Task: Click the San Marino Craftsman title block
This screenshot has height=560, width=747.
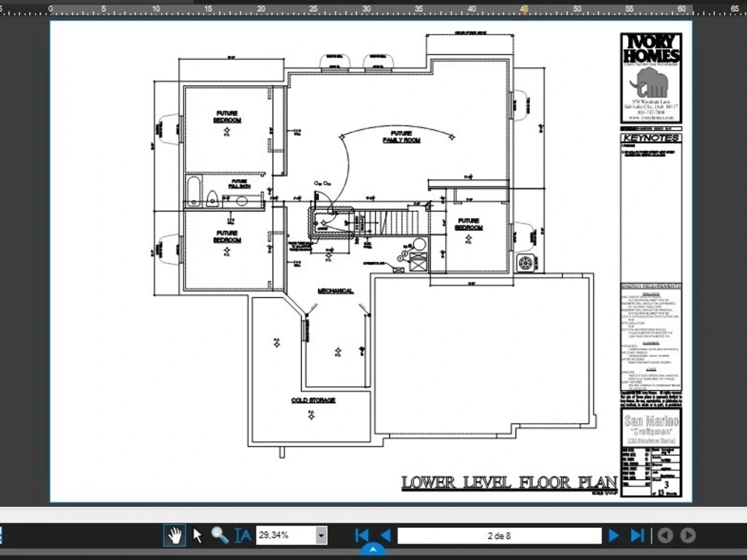Action: point(651,426)
